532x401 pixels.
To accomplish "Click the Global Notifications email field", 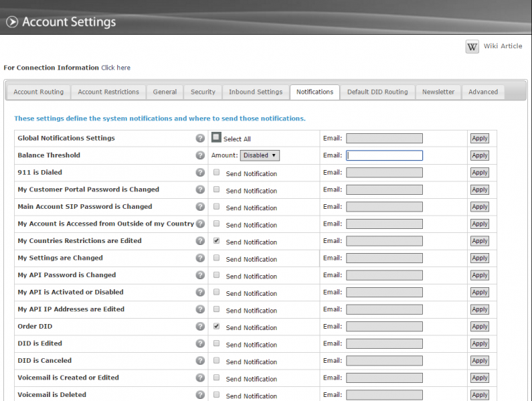I will pyautogui.click(x=384, y=138).
